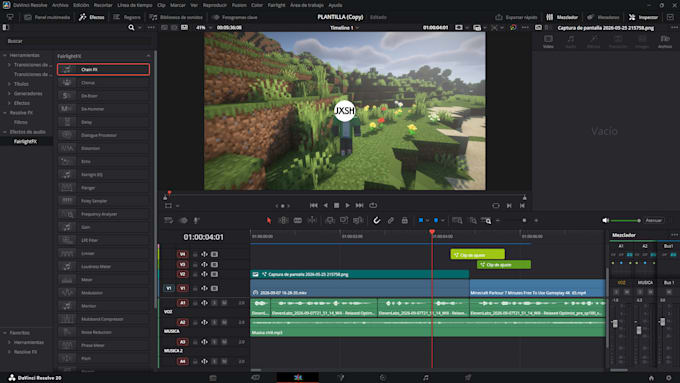Viewport: 680px width, 383px height.
Task: Open Project settings gear icon
Action: tap(669, 378)
